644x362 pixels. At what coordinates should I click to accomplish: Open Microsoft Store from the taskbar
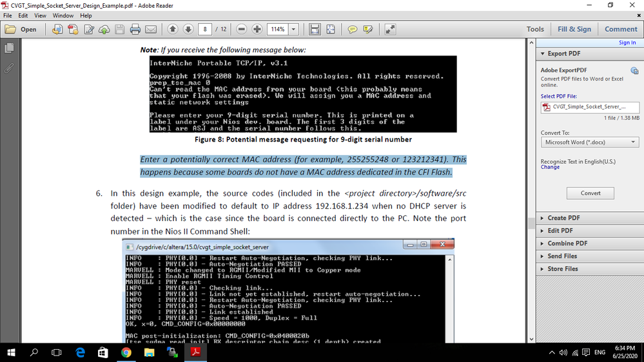[x=102, y=352]
